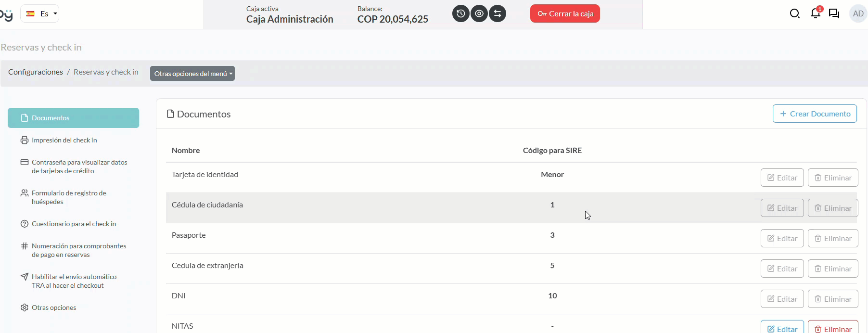Image resolution: width=868 pixels, height=333 pixels.
Task: Click the hash icon for Numeración
Action: click(x=25, y=246)
